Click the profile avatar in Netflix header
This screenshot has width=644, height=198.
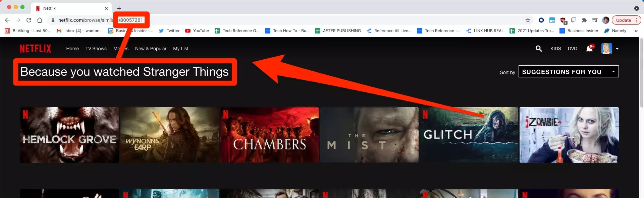pyautogui.click(x=607, y=49)
